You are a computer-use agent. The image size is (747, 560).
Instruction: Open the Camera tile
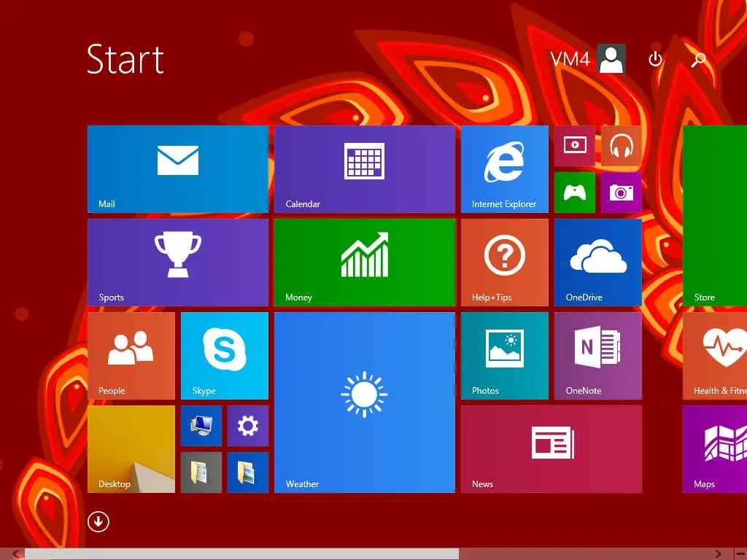tap(622, 192)
